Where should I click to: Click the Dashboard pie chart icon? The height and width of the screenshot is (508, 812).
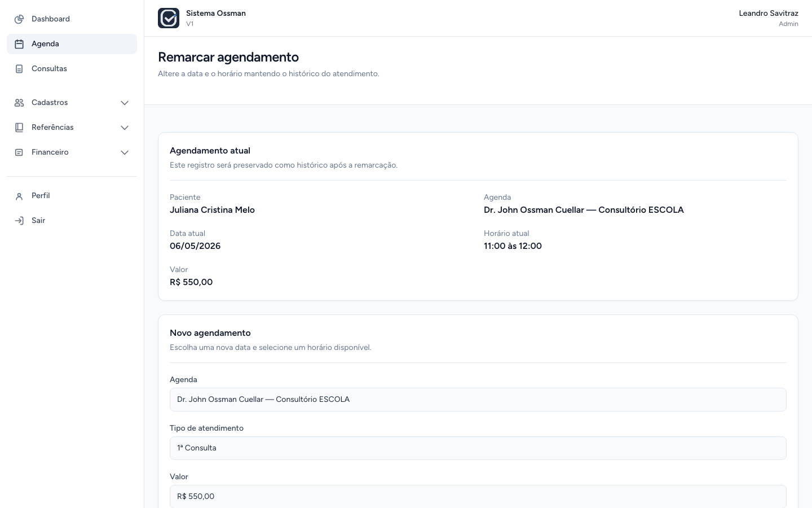tap(19, 19)
